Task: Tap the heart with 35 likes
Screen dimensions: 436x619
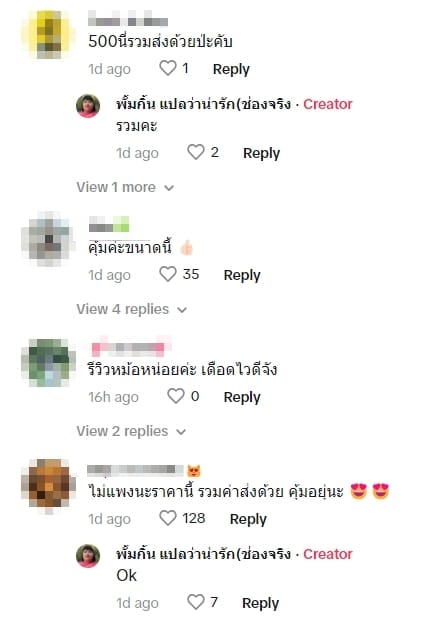Action: [x=167, y=274]
